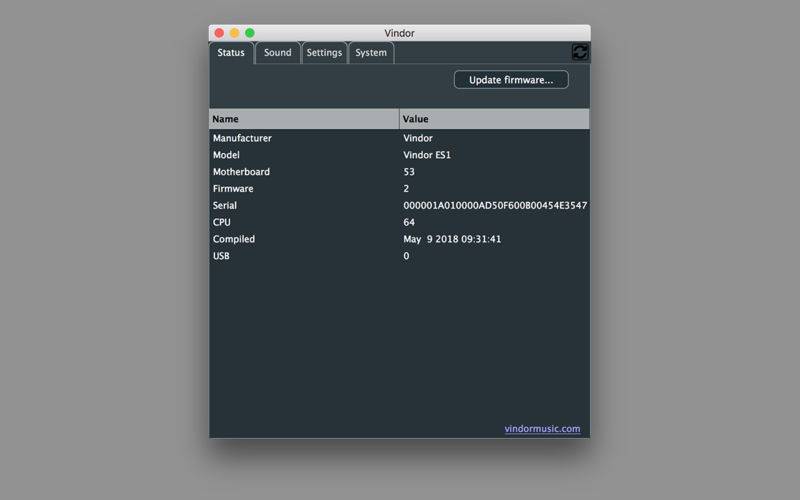Click the Name column header

[x=304, y=119]
